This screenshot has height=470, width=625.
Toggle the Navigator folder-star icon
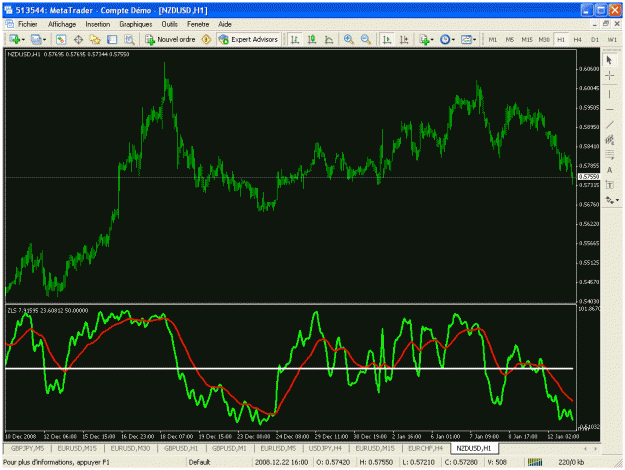95,39
